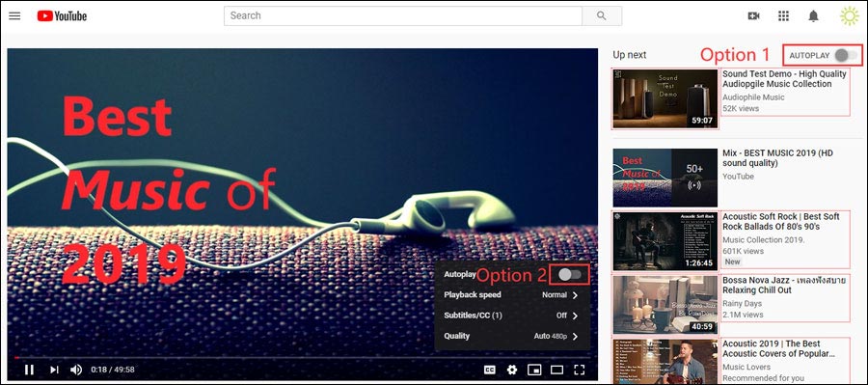The width and height of the screenshot is (868, 385).
Task: Open Quality submenu
Action: [x=512, y=336]
